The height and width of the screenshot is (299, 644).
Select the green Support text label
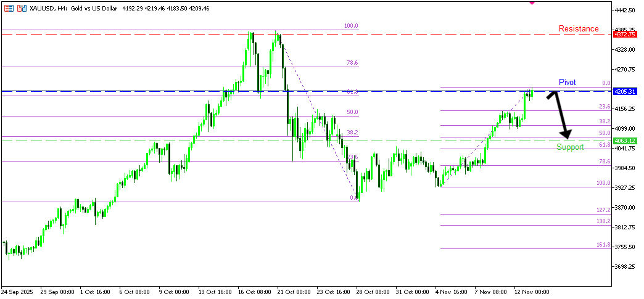coord(569,147)
